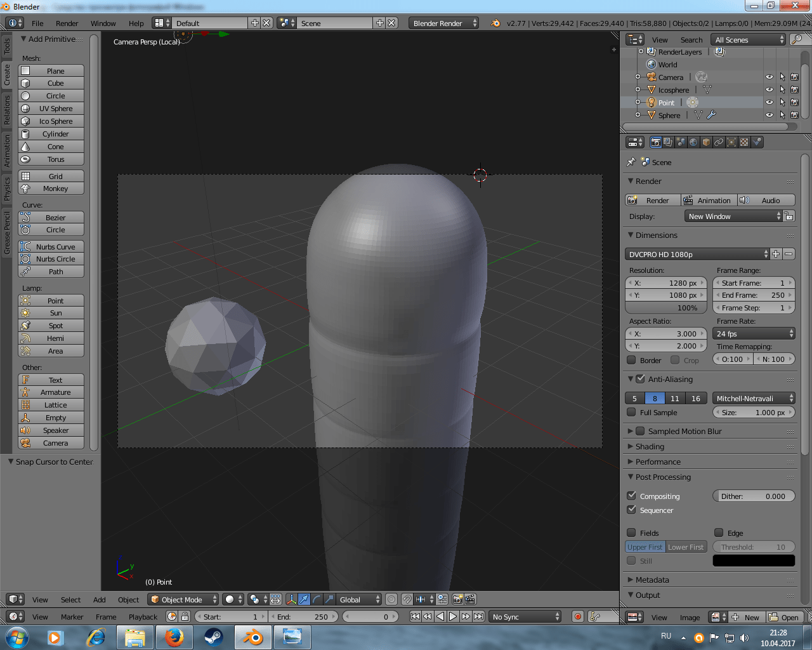Viewport: 812px width, 650px height.
Task: Hide the Icosphere with its eye toggle
Action: point(769,90)
